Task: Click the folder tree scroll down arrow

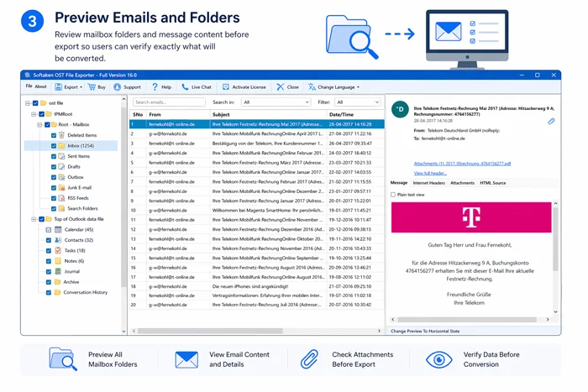Action: (x=123, y=332)
